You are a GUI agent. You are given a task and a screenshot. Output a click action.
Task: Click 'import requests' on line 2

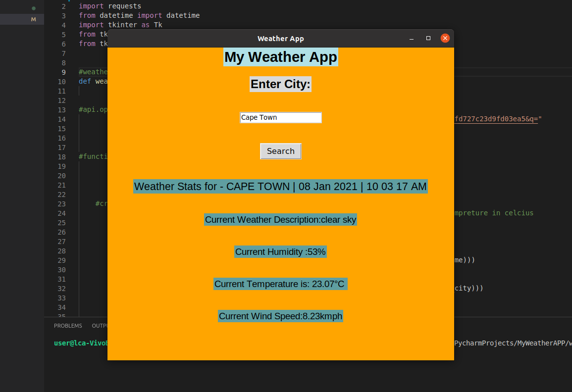110,6
